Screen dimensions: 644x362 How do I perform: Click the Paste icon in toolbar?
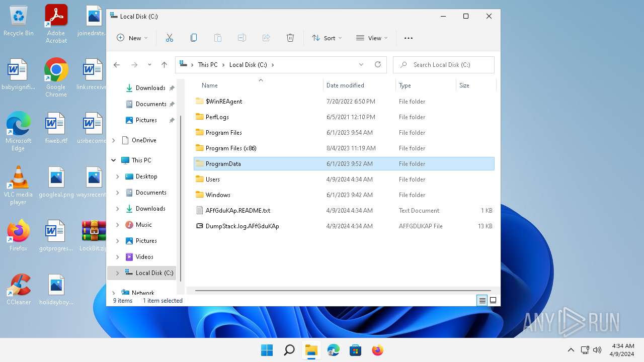tap(218, 38)
